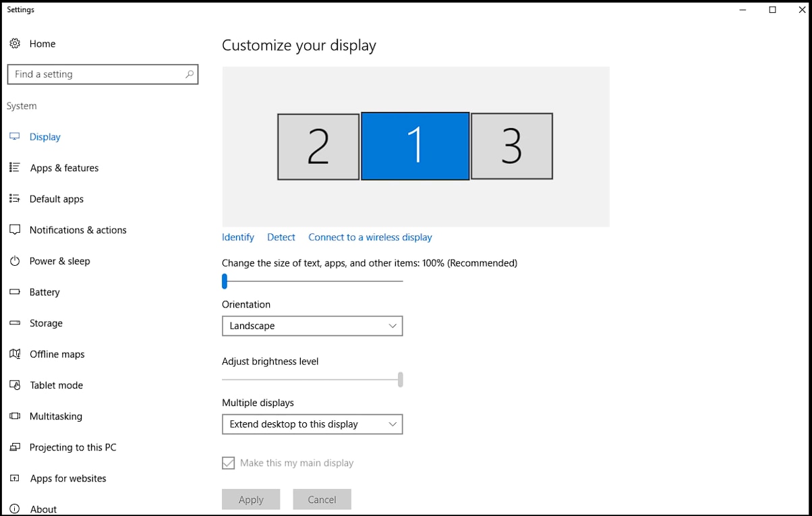This screenshot has height=516, width=812.
Task: Select display monitor 1
Action: point(415,146)
